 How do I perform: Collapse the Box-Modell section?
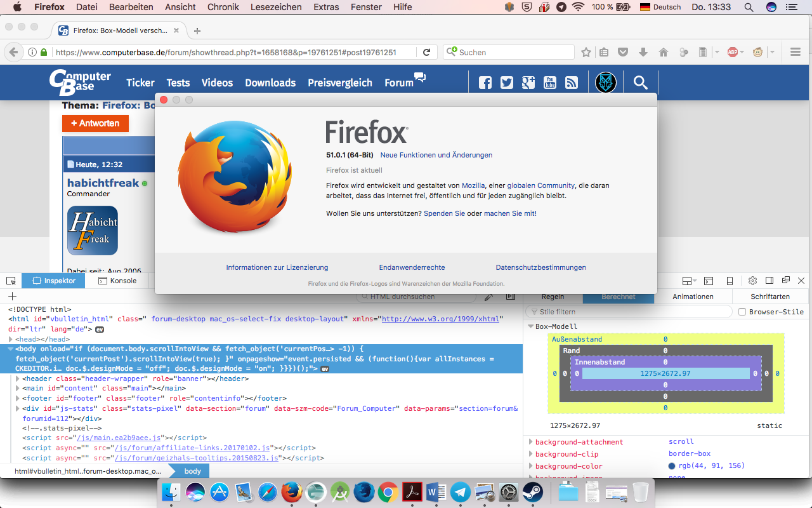point(530,326)
